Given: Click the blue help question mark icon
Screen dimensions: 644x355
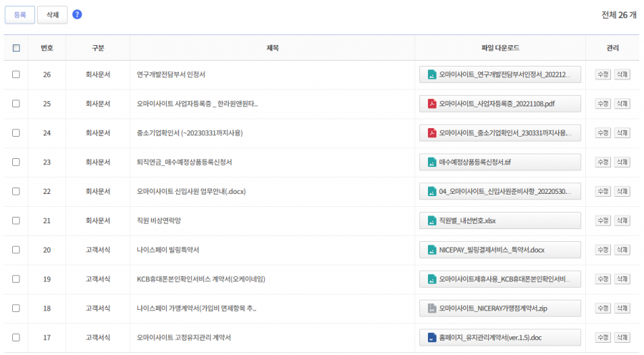Looking at the screenshot, I should pos(77,14).
